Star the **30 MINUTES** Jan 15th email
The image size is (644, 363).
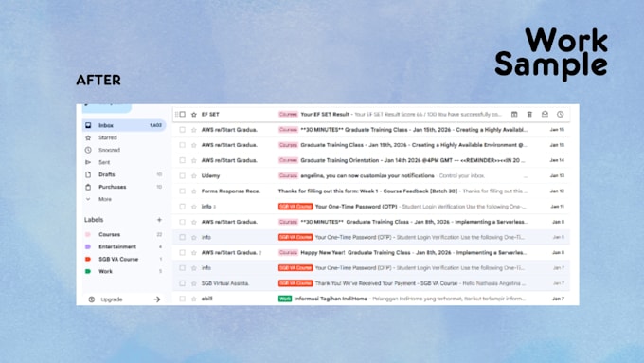pyautogui.click(x=194, y=130)
